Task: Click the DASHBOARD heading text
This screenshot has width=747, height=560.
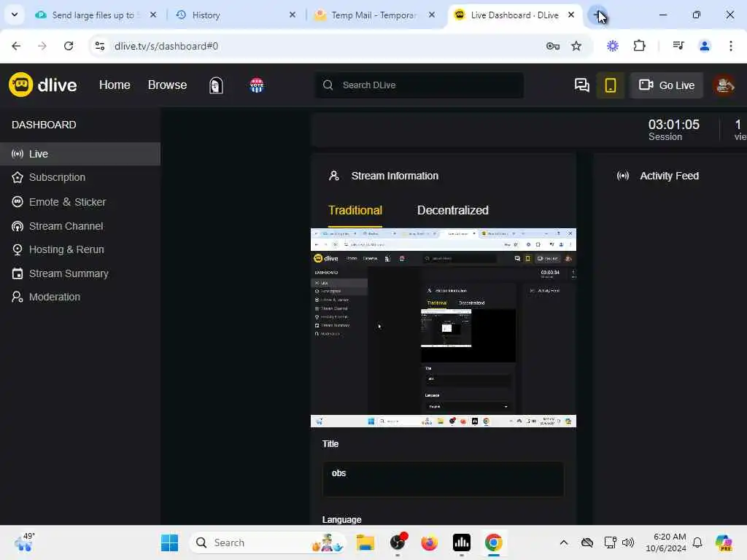Action: click(44, 125)
